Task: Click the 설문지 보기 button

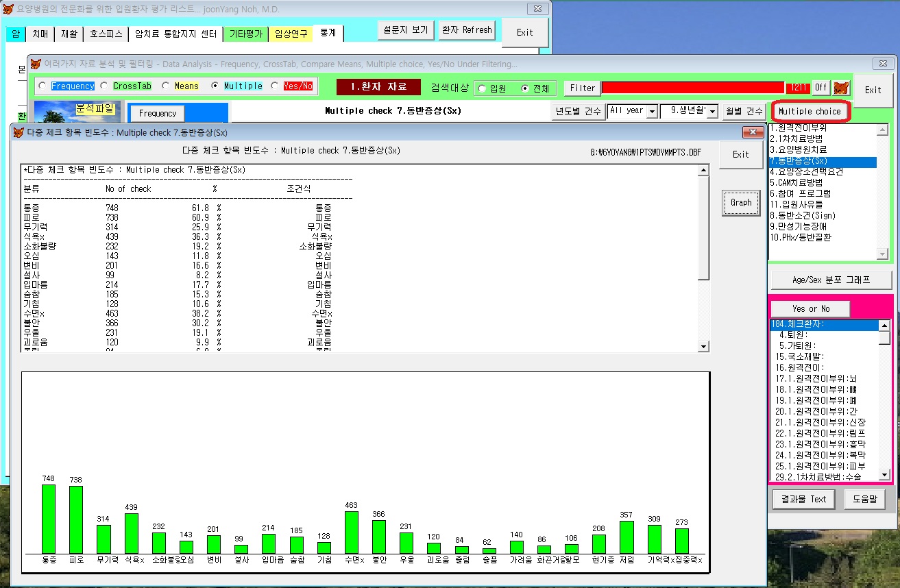Action: pyautogui.click(x=406, y=30)
